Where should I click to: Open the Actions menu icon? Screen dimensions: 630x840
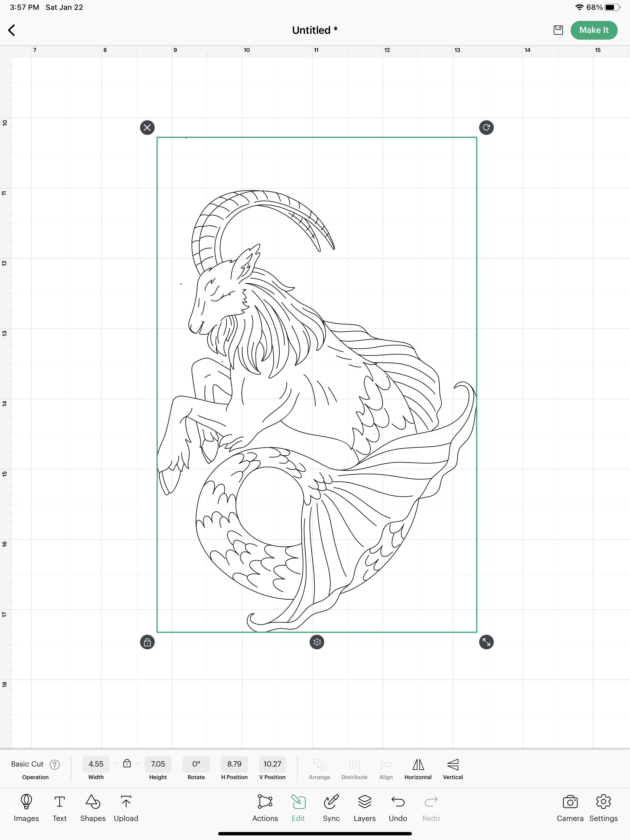265,802
